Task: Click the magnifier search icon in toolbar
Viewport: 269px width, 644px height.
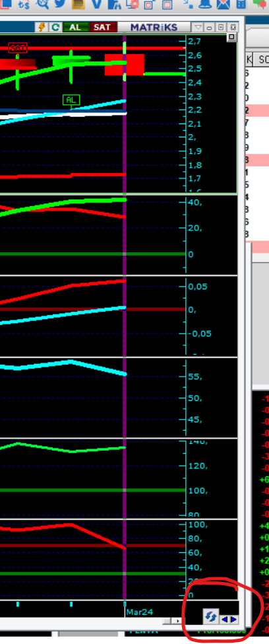Action: (42, 5)
